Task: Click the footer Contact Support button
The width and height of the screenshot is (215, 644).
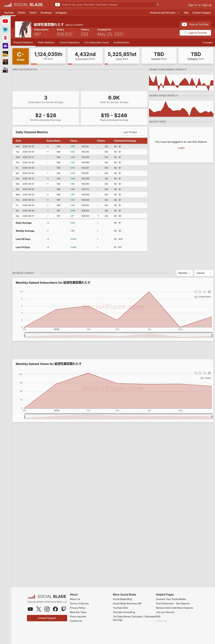Action: coord(47,618)
